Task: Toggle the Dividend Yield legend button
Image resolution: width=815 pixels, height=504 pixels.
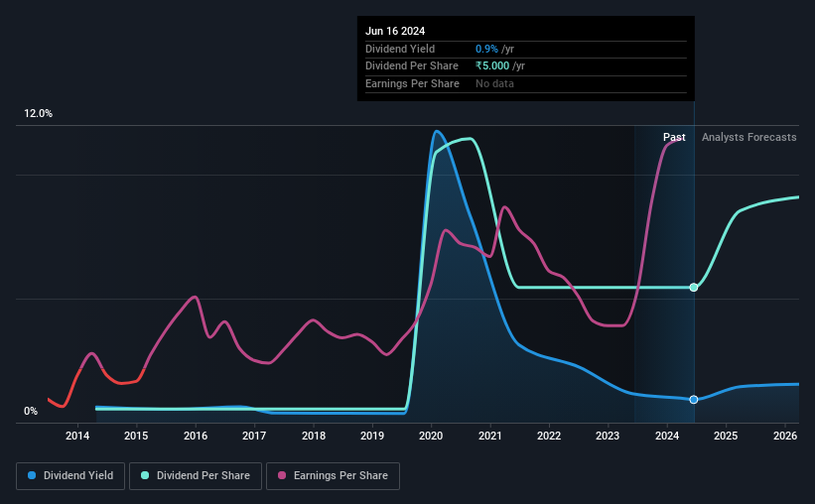Action: click(x=70, y=475)
